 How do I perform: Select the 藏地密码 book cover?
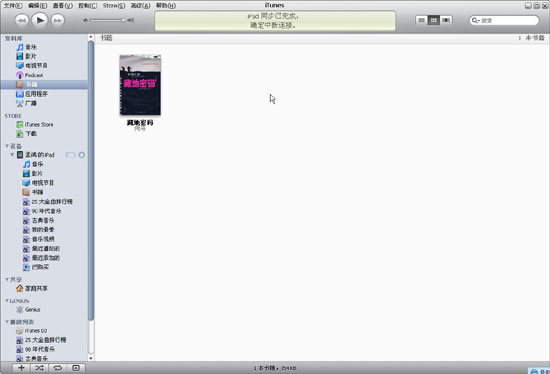coord(140,85)
